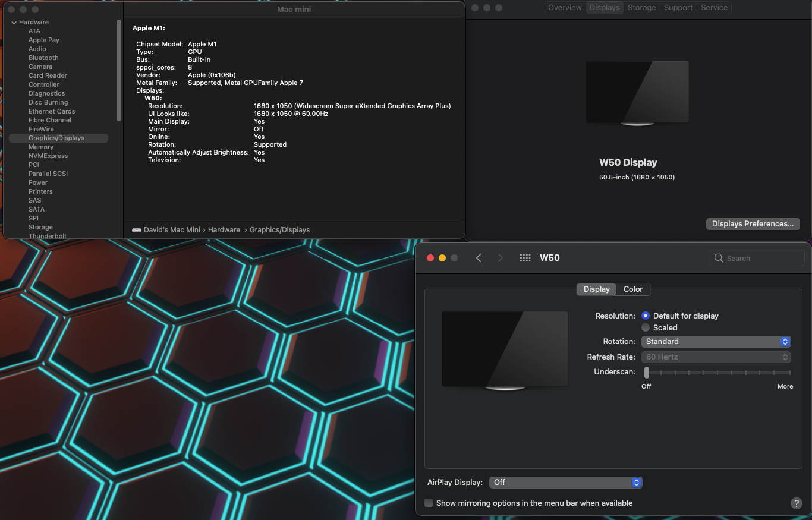Open the AirPlay Display dropdown
The width and height of the screenshot is (812, 520).
[565, 483]
